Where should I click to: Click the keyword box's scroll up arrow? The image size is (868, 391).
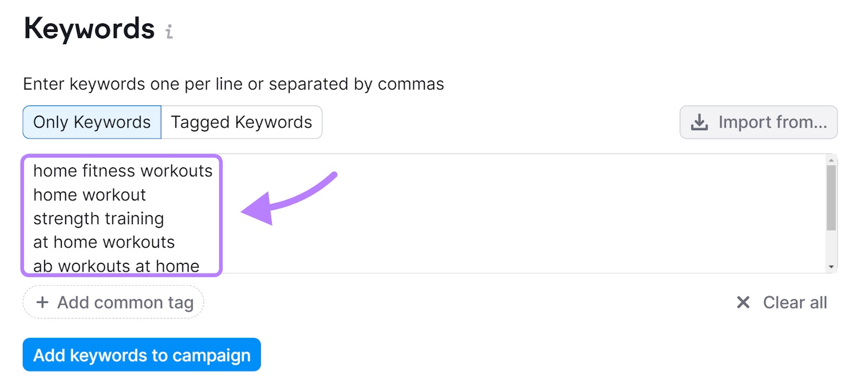pyautogui.click(x=831, y=161)
